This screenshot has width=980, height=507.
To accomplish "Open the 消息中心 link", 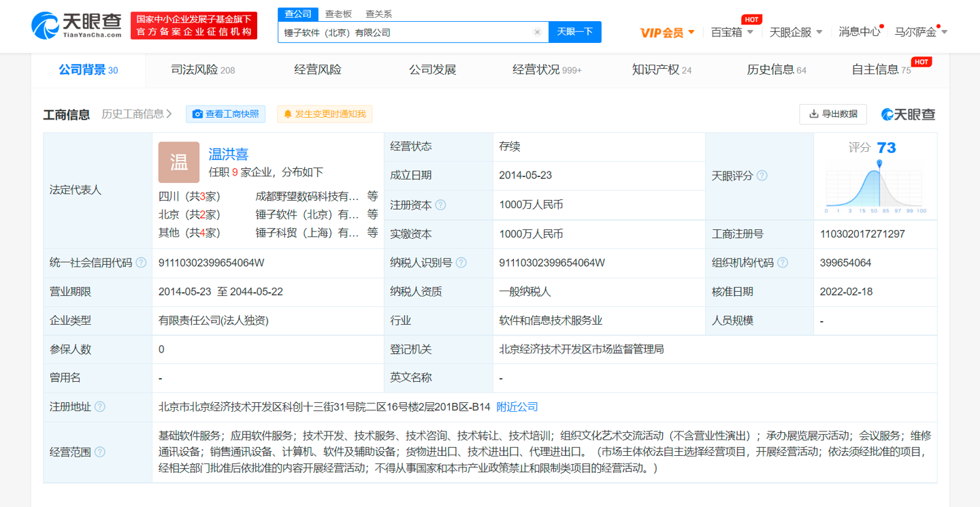I will point(860,32).
